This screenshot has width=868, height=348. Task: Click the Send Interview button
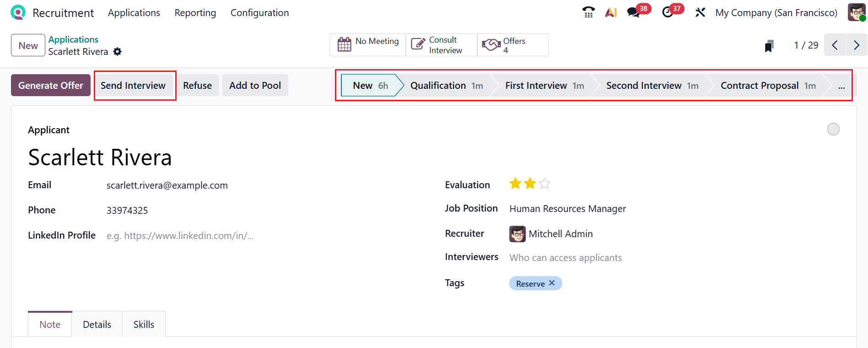tap(133, 86)
